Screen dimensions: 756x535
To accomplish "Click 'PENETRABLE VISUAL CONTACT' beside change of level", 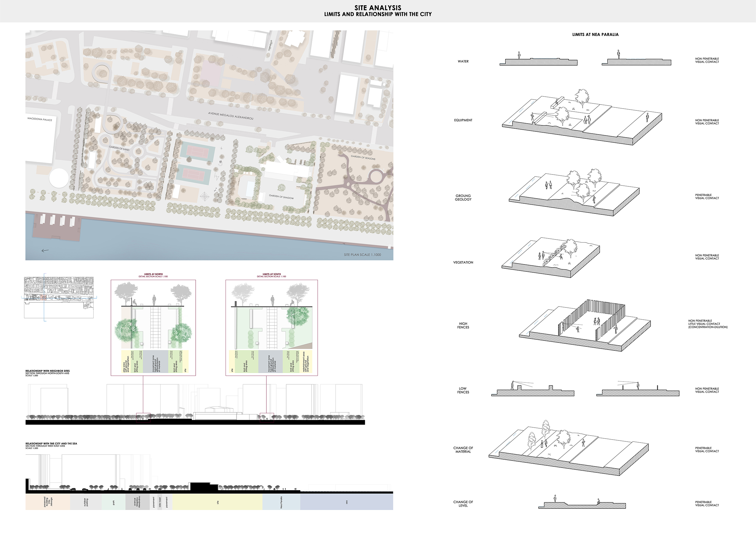I will [707, 504].
